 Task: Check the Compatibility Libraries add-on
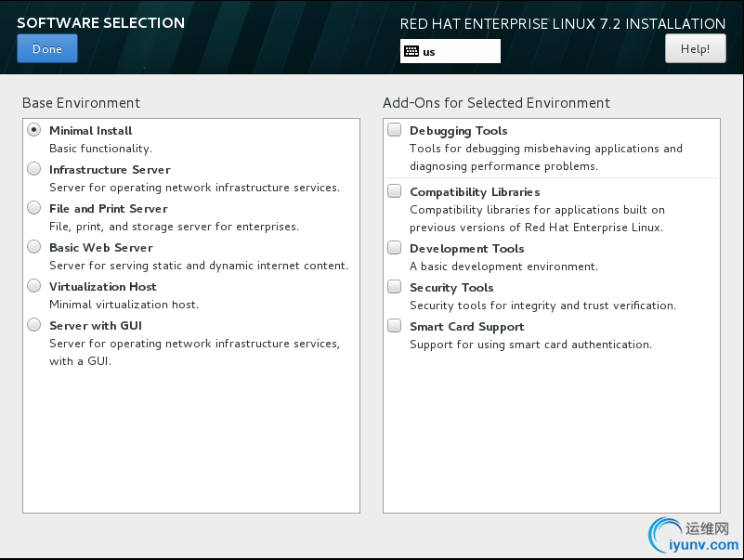(395, 190)
